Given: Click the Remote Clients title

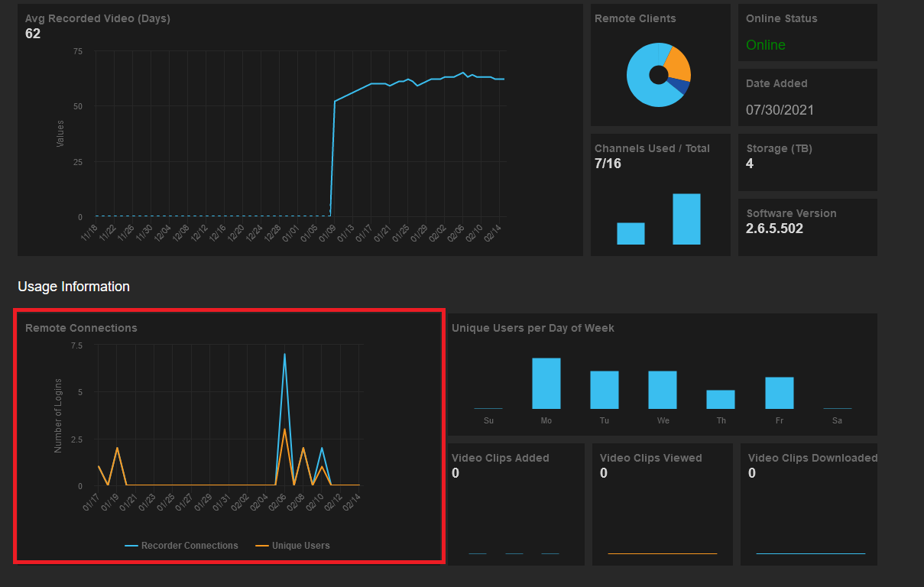Looking at the screenshot, I should tap(635, 18).
